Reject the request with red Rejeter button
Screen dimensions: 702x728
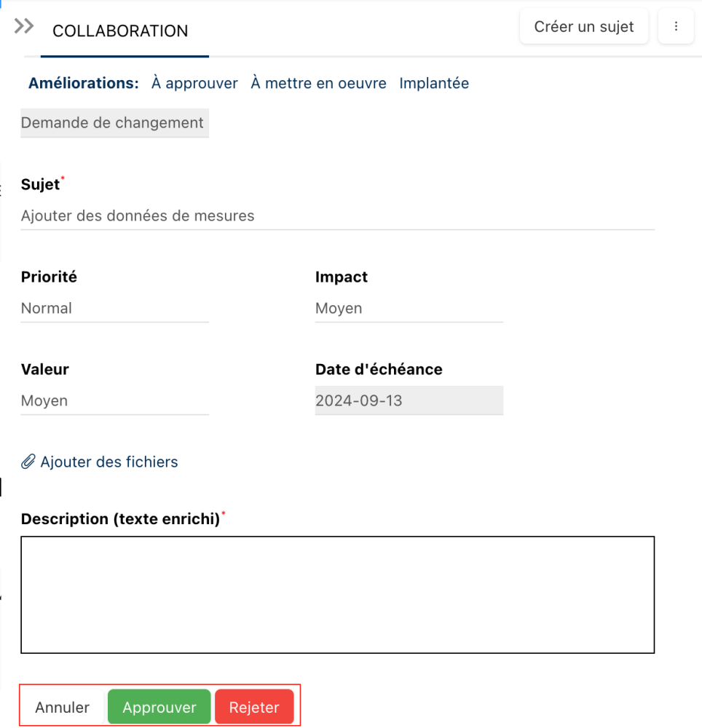point(254,707)
